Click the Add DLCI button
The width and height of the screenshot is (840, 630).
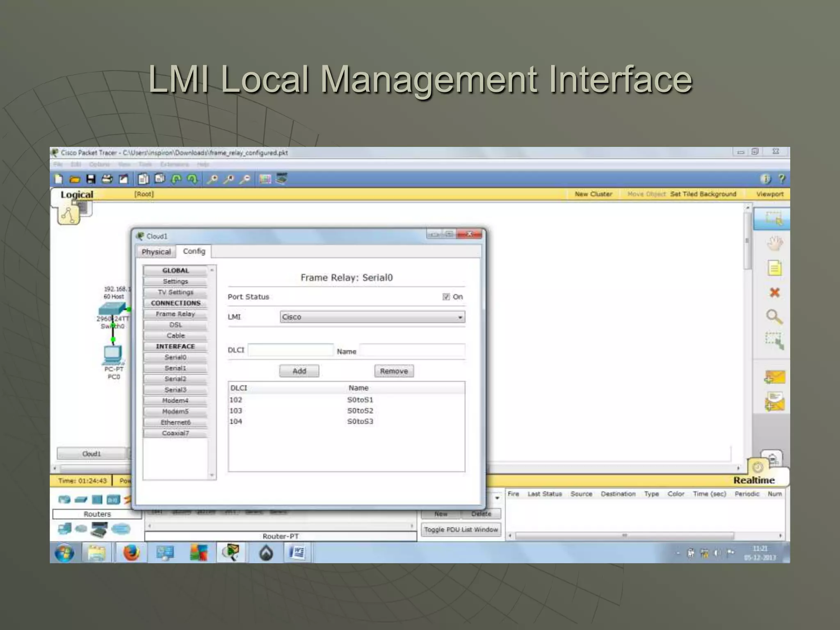pos(299,371)
